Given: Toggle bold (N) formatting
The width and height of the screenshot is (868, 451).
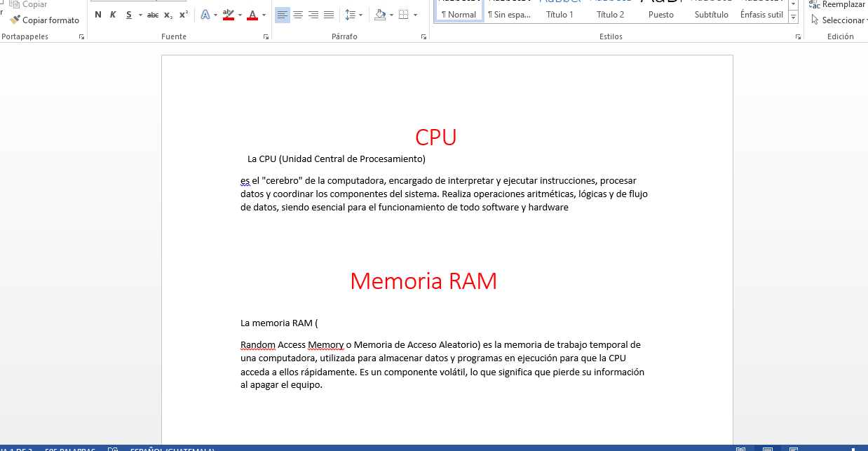Looking at the screenshot, I should coord(97,15).
